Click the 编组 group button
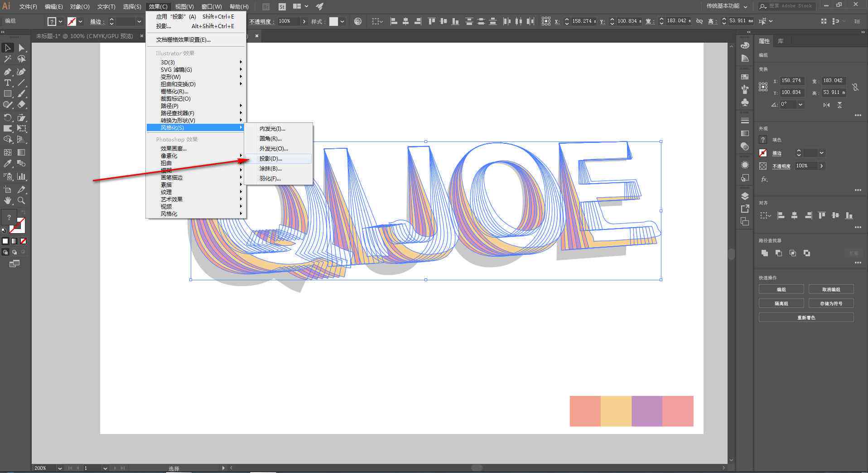 [x=781, y=289]
